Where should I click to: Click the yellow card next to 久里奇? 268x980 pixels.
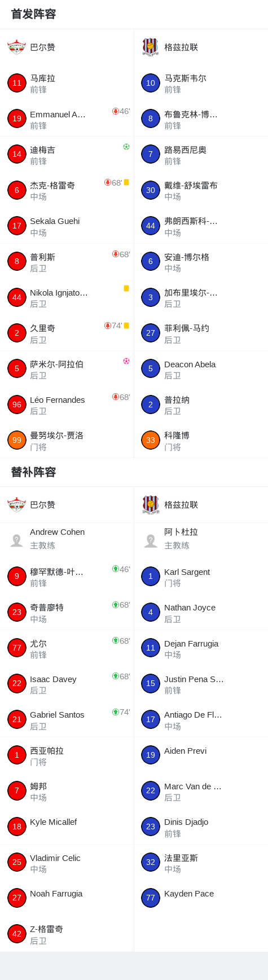coord(126,326)
